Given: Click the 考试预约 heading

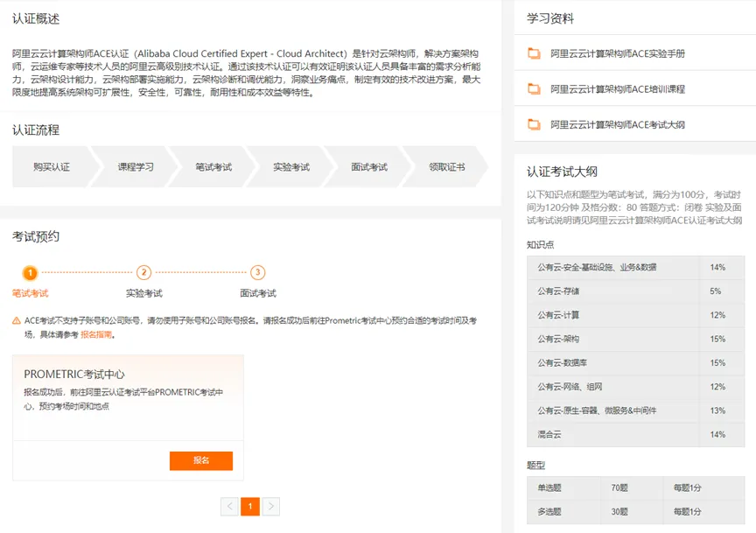Looking at the screenshot, I should pos(36,237).
